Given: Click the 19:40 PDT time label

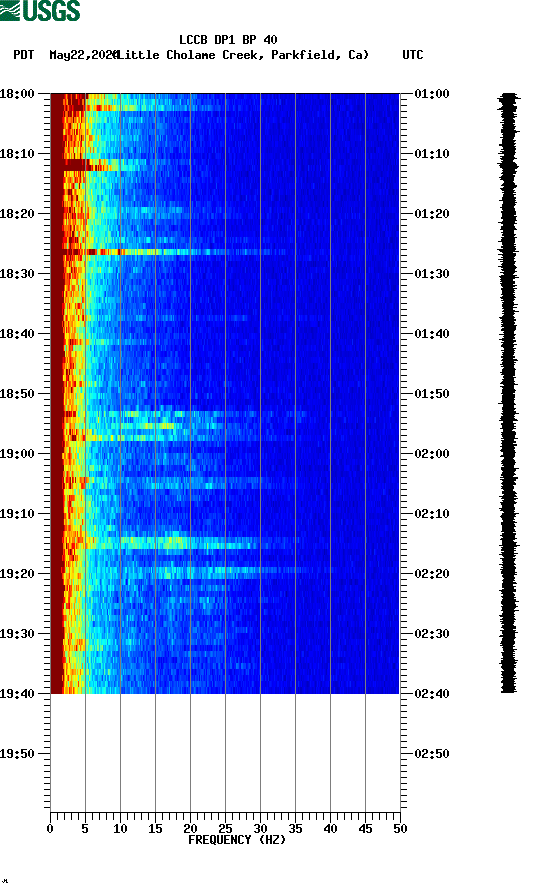Looking at the screenshot, I should 17,693.
